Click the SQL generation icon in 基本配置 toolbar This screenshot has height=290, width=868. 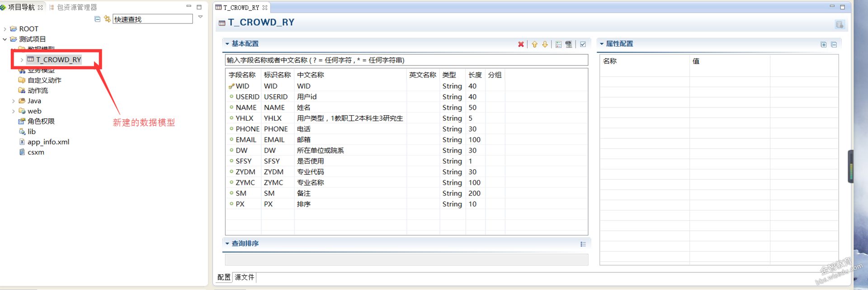[x=569, y=44]
